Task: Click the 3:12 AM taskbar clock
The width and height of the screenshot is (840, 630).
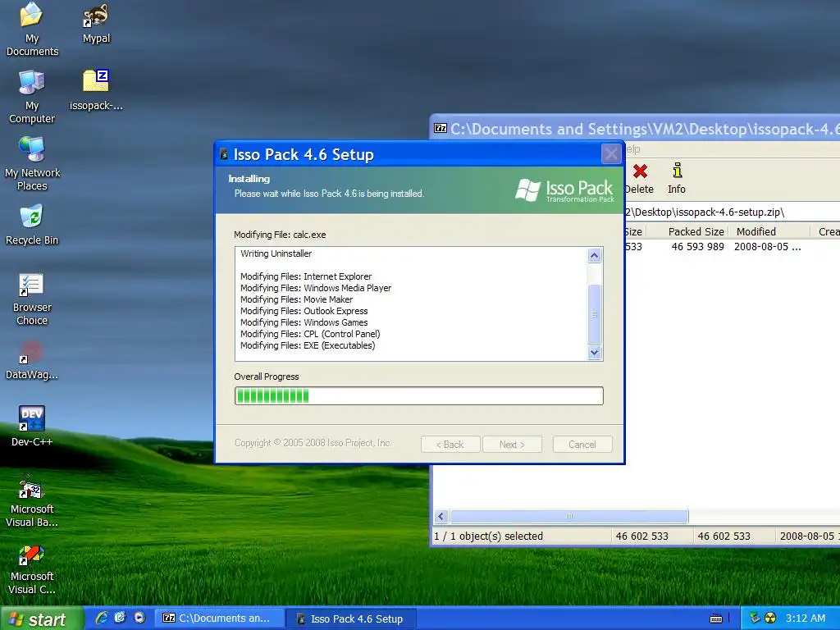Action: [x=806, y=619]
